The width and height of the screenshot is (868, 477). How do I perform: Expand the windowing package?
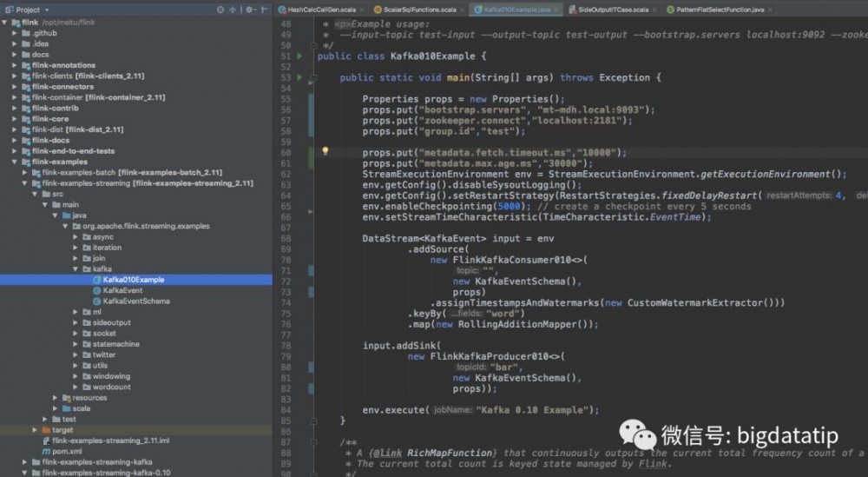(76, 376)
